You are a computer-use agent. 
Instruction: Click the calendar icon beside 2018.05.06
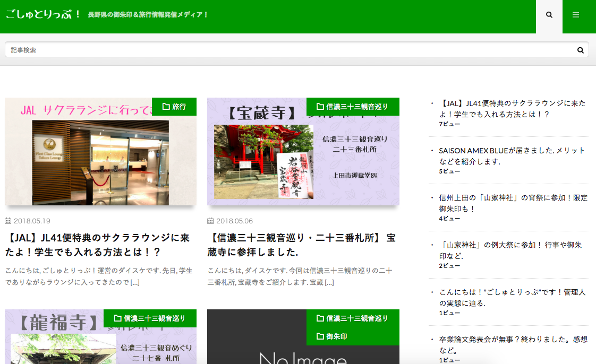210,221
